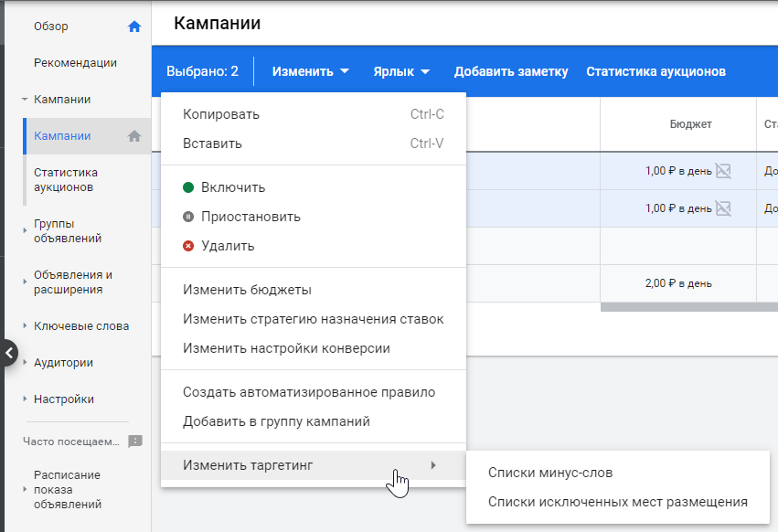Click the gray home icon beside Кампании
Image resolution: width=778 pixels, height=532 pixels.
[x=134, y=136]
